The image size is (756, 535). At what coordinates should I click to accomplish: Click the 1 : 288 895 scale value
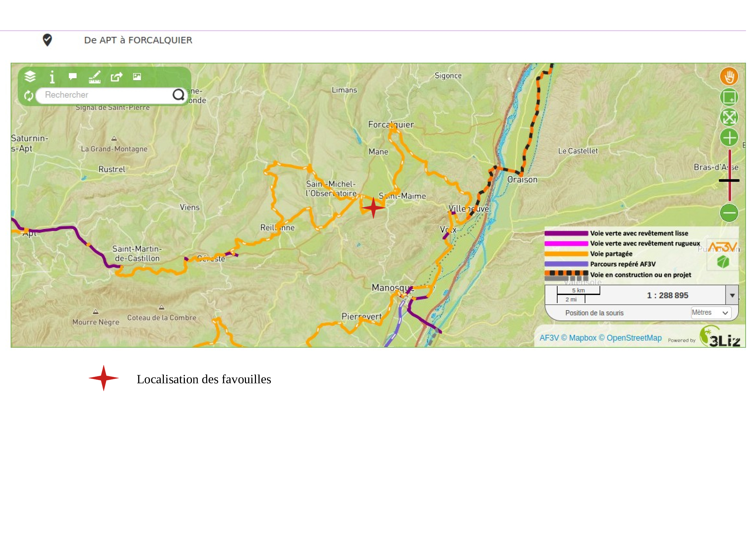coord(667,296)
